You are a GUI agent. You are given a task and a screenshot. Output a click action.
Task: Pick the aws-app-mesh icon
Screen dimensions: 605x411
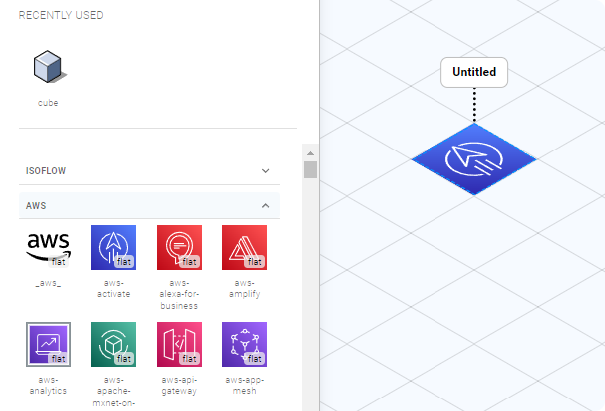coord(245,344)
